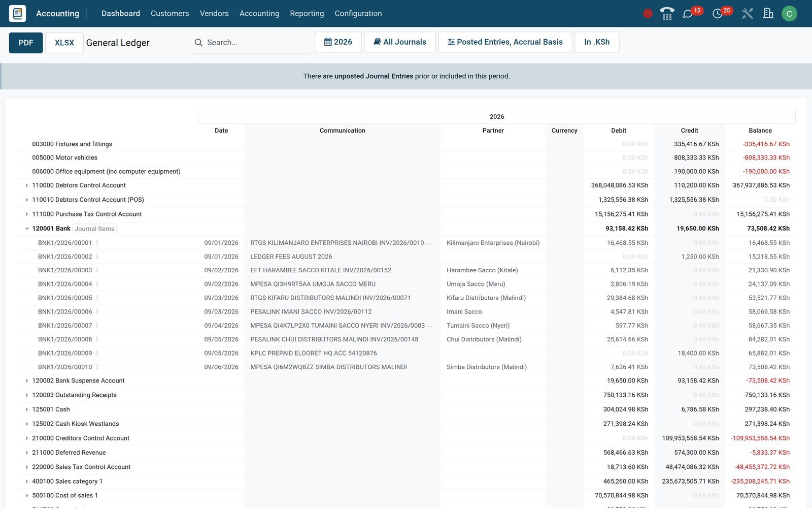Viewport: 812px width, 508px height.
Task: Open Journal Items for 120001 Bank
Action: 94,229
